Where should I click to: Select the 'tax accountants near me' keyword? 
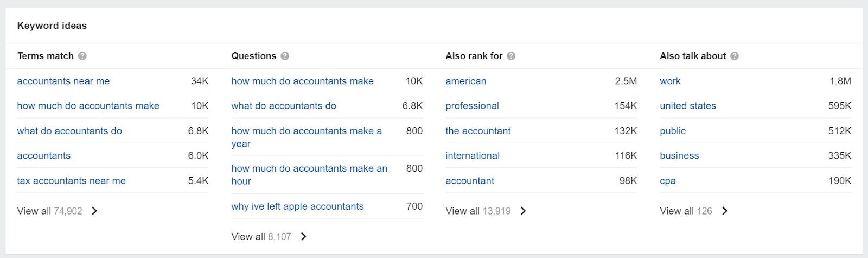(x=72, y=180)
